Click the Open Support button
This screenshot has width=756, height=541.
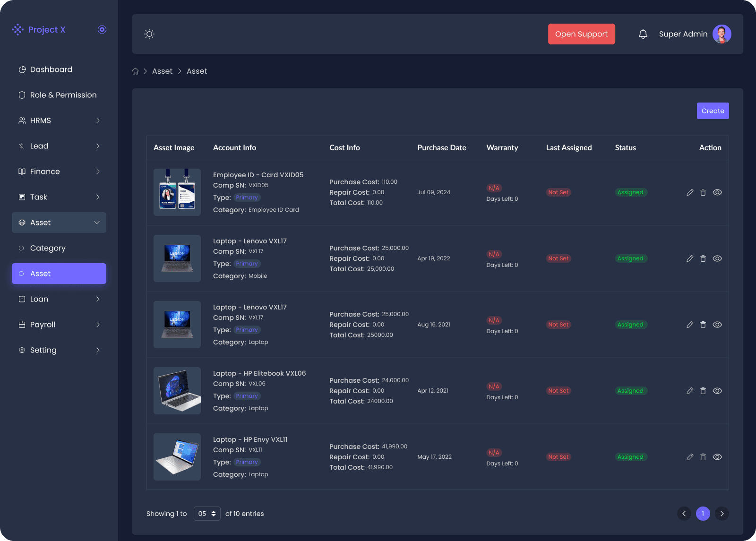[x=581, y=34]
